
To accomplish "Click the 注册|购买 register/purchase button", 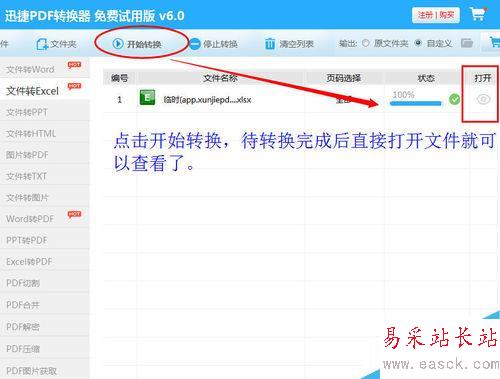I will tap(436, 15).
